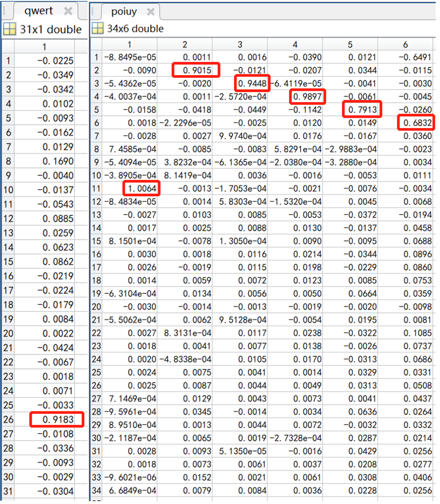Select qwert cell with value -0.0543
The image size is (440, 504).
coord(45,204)
